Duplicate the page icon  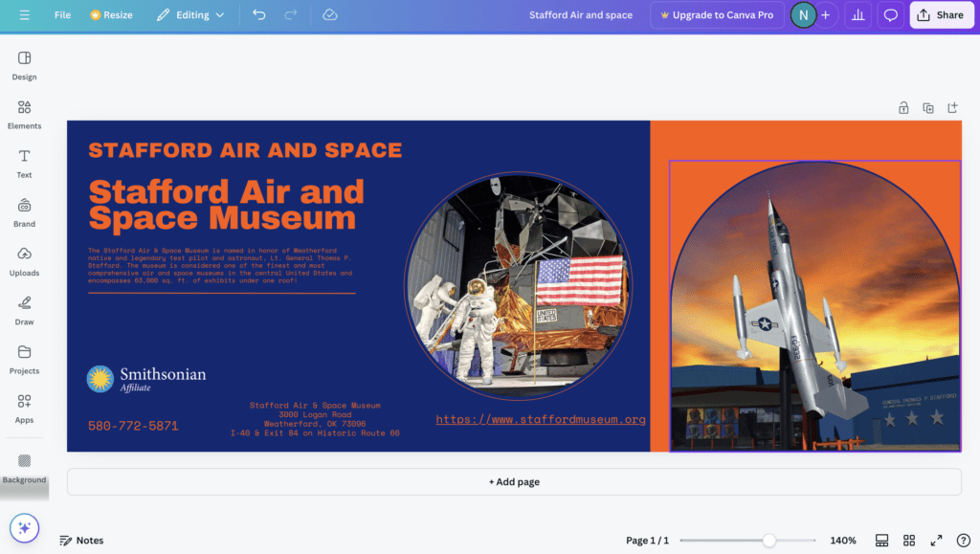point(928,108)
